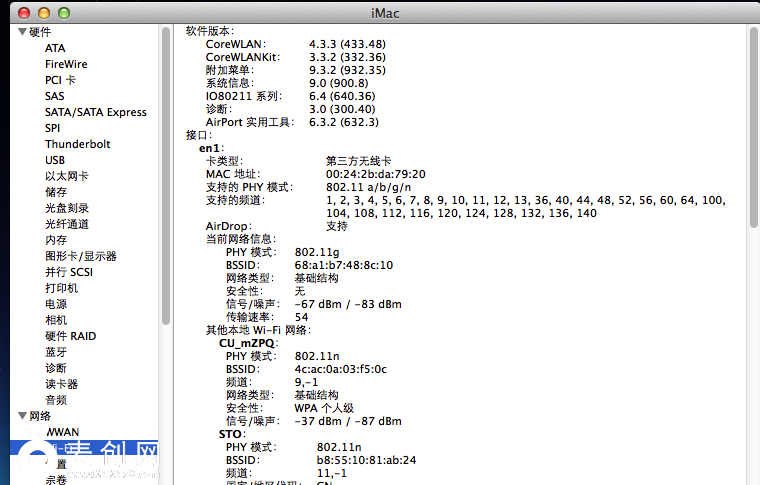
Task: Collapse the 硬件 hardware section
Action: pyautogui.click(x=22, y=32)
